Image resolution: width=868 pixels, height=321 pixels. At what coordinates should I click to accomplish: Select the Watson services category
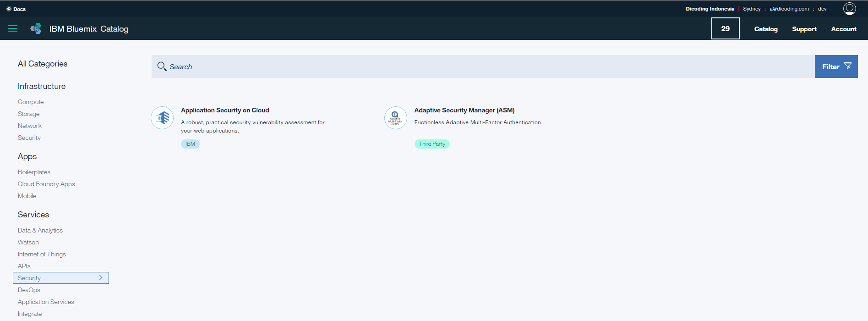click(28, 242)
